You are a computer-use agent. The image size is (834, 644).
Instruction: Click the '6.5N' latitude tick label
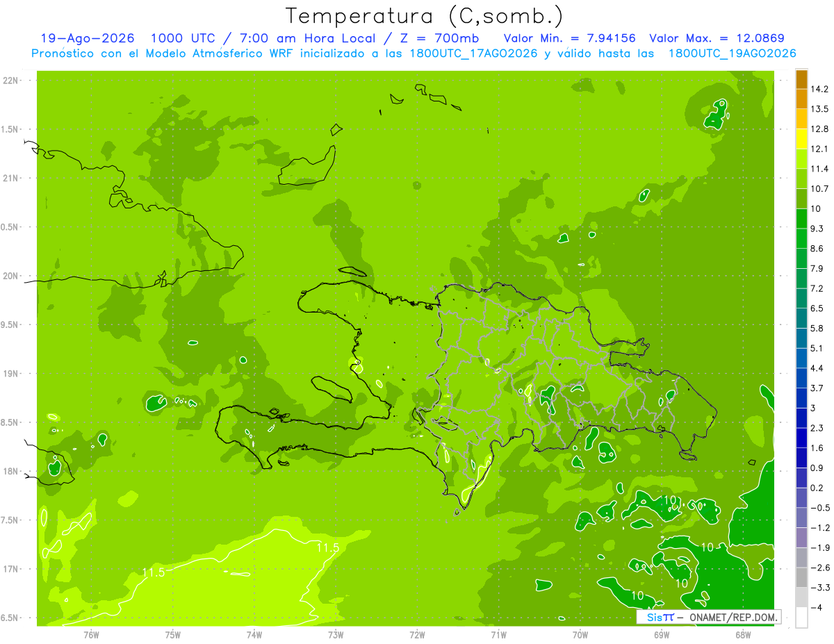point(10,618)
